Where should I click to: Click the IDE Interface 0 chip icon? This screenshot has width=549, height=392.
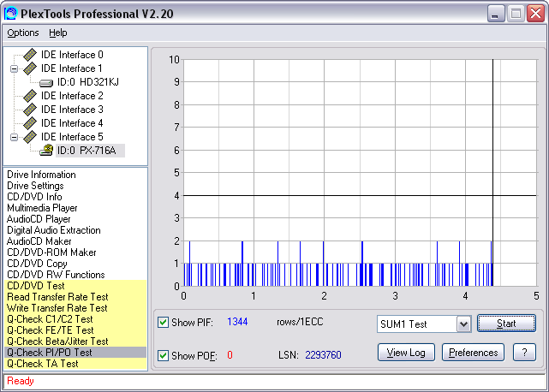point(30,55)
